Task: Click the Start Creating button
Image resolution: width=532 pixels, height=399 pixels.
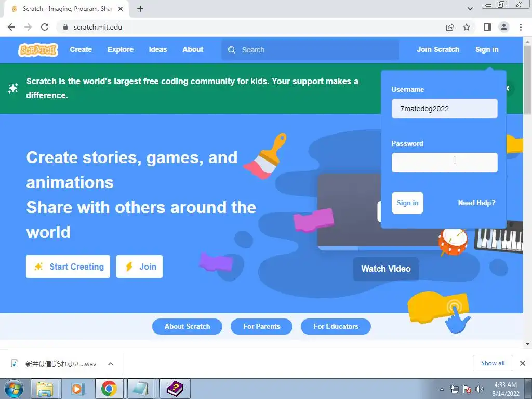Action: [x=68, y=267]
